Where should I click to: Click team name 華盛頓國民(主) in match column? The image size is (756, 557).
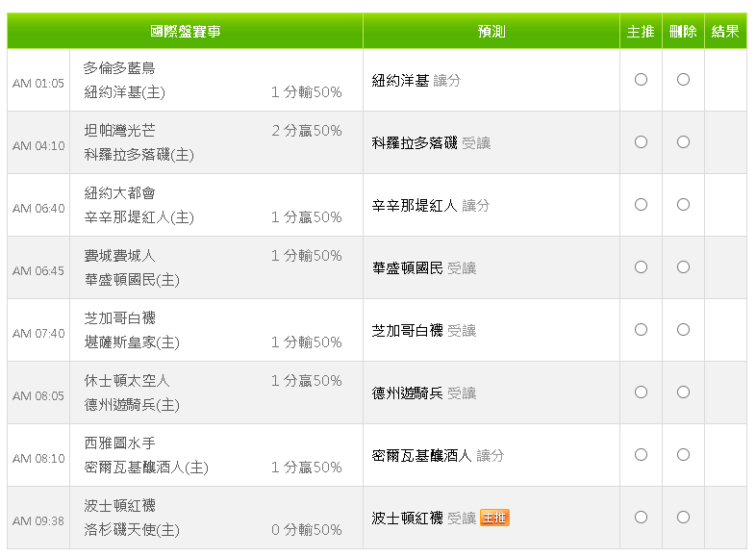point(132,280)
